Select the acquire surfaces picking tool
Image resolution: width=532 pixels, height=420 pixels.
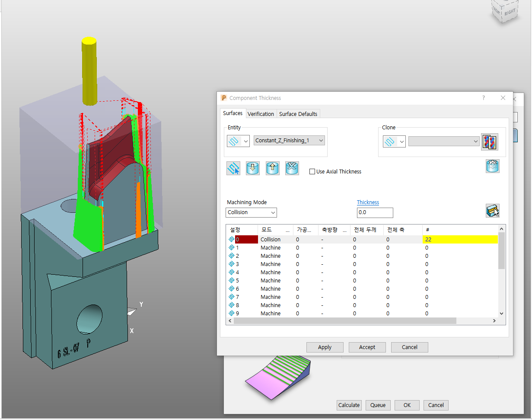point(233,168)
